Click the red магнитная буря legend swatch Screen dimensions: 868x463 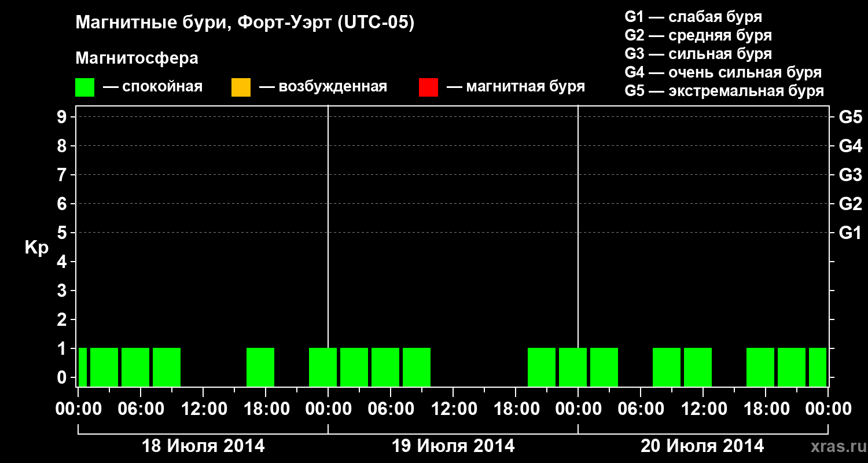tap(428, 87)
